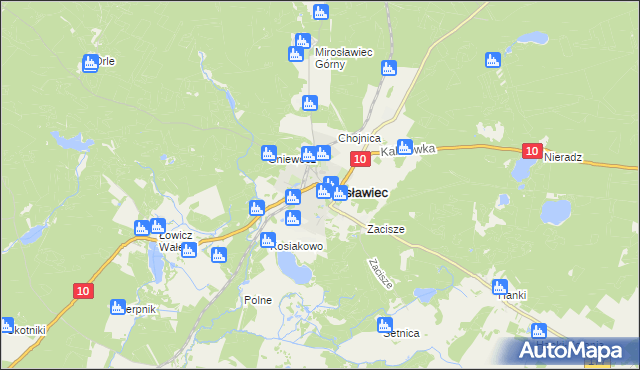640x370 pixels.
Task: Select the factory marker overlapping the Wałecki label
Action: click(x=189, y=250)
